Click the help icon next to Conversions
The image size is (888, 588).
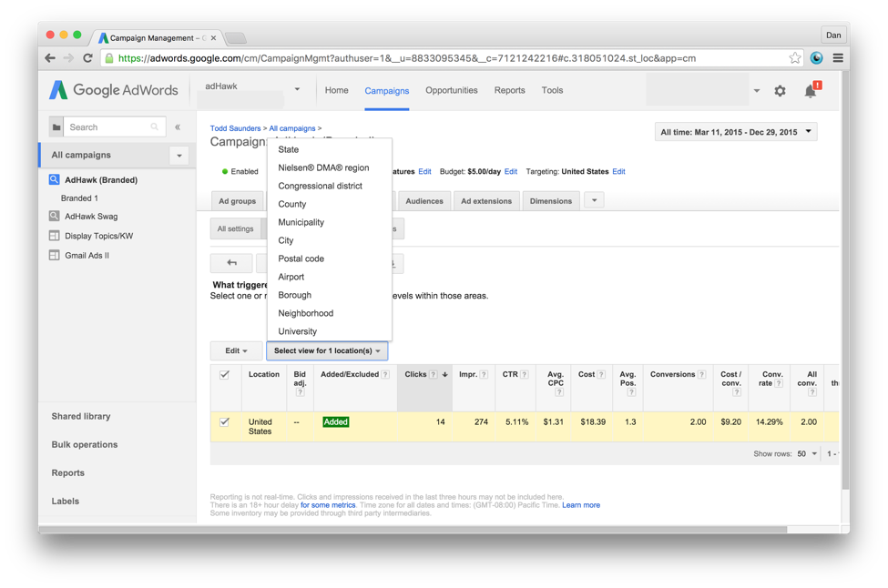[x=701, y=375]
